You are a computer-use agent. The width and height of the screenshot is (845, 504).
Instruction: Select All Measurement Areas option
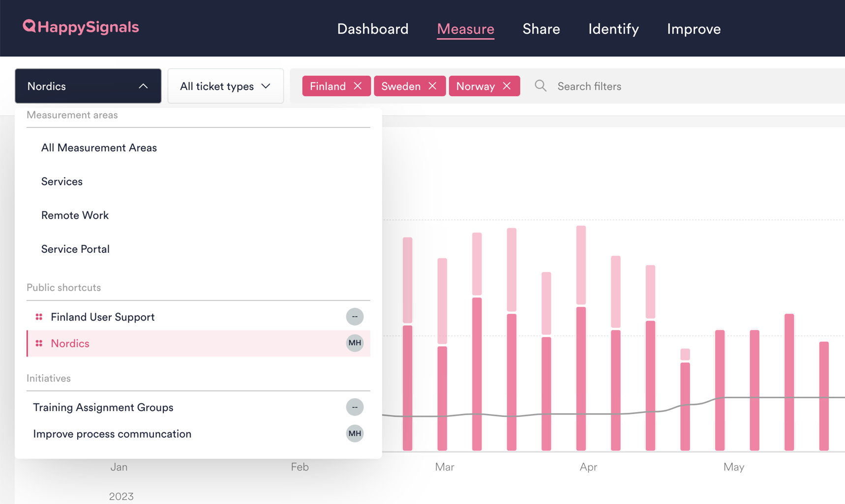99,148
